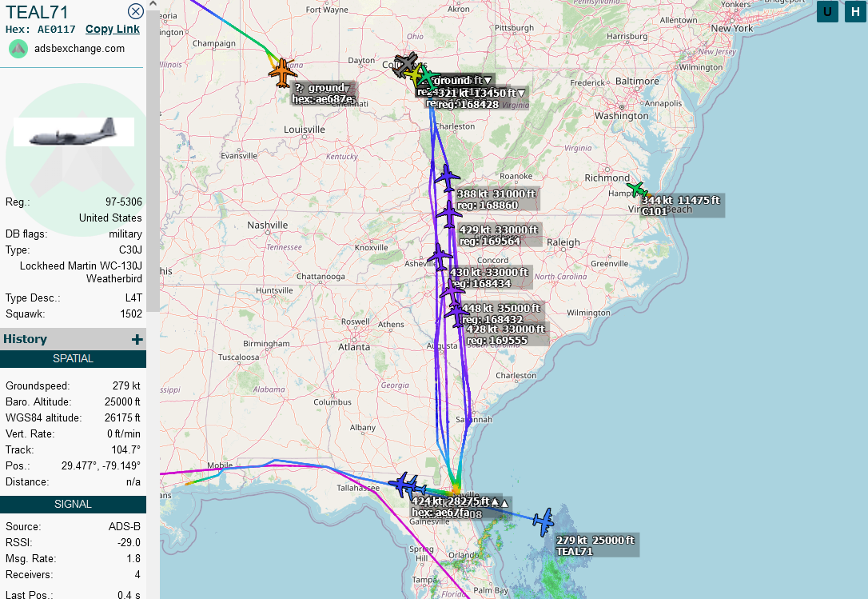Close the TEAL71 aircraft info panel
This screenshot has height=599, width=868.
pyautogui.click(x=136, y=11)
